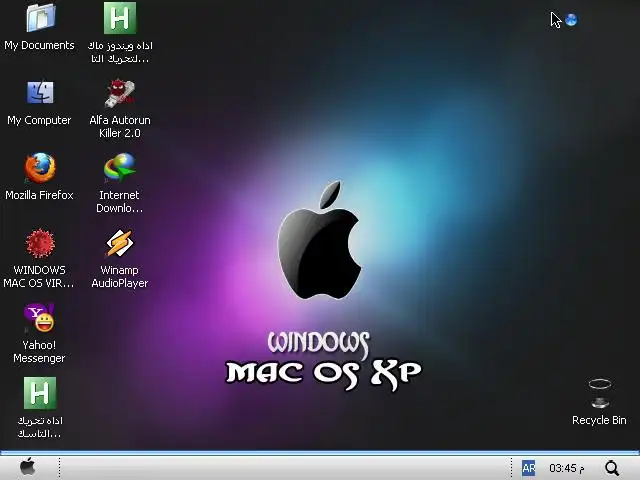Click the 03:45 taskbar clock
The image size is (640, 480).
(x=567, y=468)
